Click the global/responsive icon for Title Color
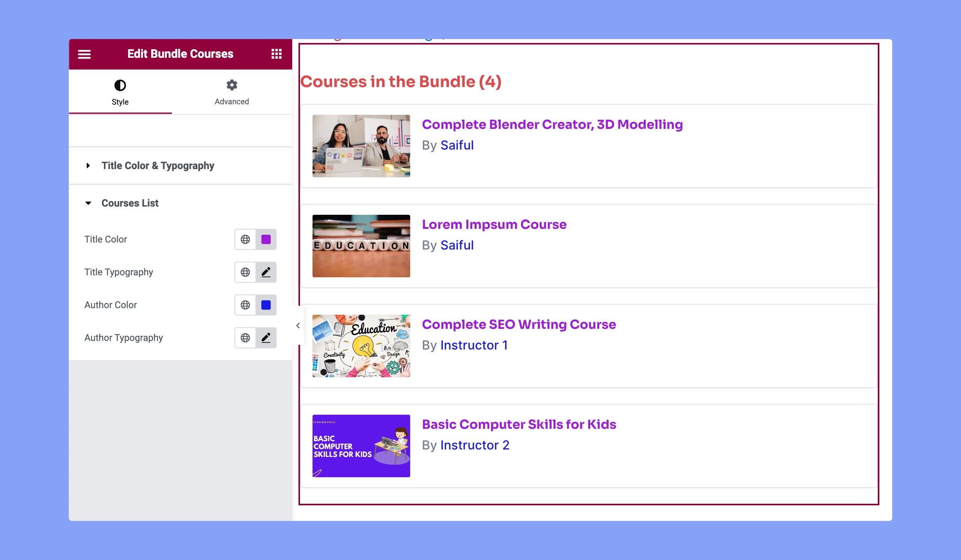The height and width of the screenshot is (560, 961). [x=245, y=239]
